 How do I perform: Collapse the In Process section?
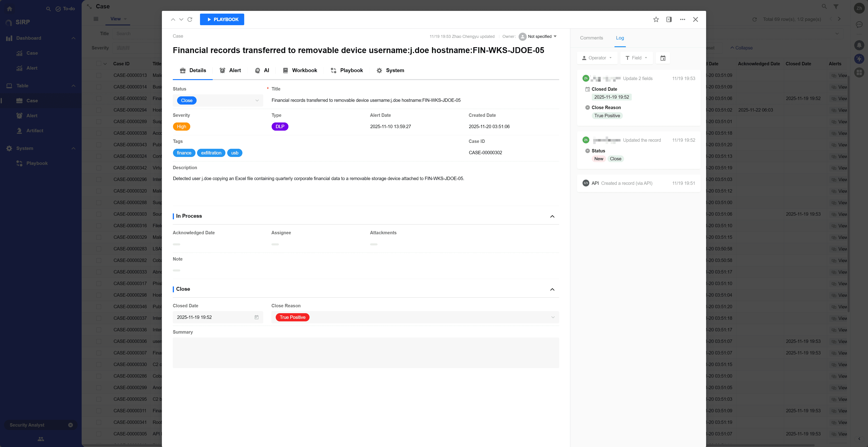[x=552, y=216]
